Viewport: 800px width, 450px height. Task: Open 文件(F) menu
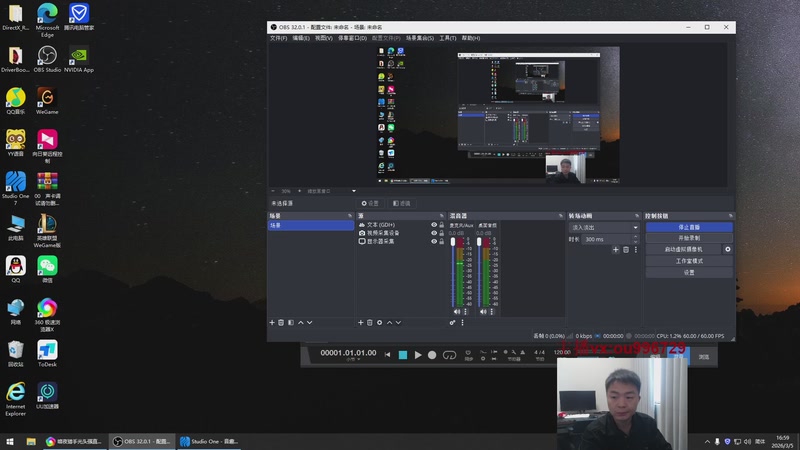(x=278, y=38)
